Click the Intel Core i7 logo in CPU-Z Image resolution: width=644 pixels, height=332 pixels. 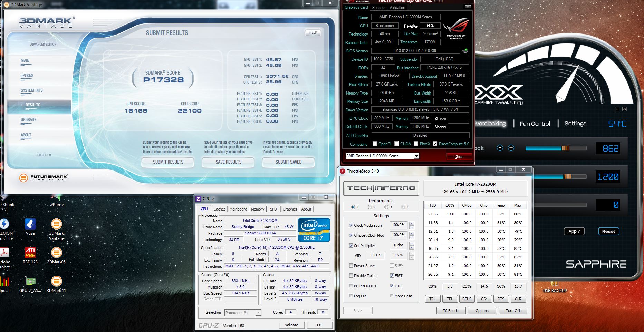point(314,230)
